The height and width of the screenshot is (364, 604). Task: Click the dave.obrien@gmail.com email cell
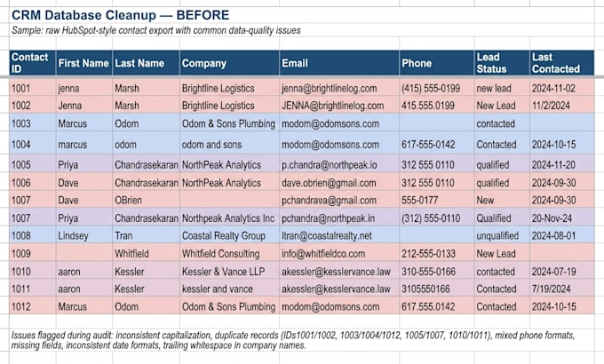339,183
